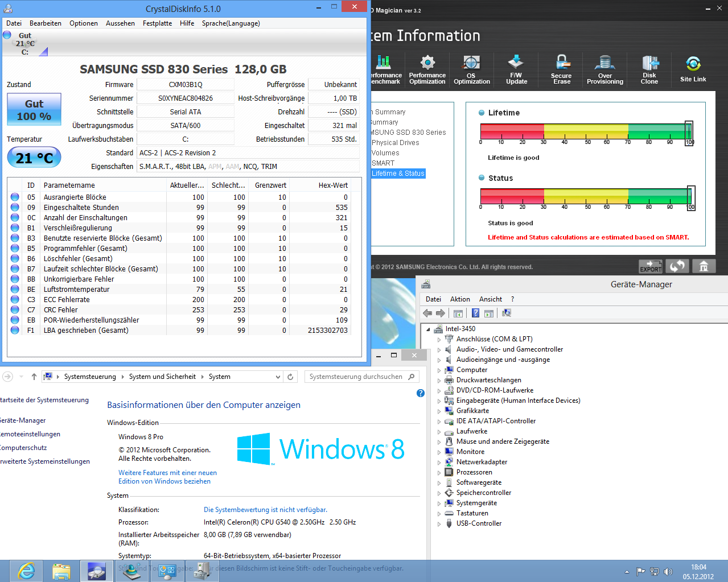Image resolution: width=728 pixels, height=582 pixels.
Task: Select Physical Drives in Magician sidebar
Action: coord(395,143)
